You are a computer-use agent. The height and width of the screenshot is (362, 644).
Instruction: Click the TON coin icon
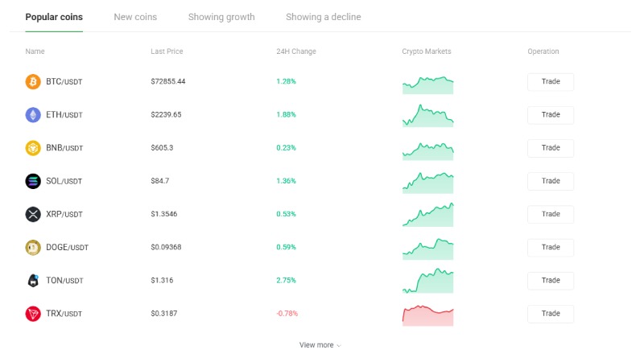33,281
